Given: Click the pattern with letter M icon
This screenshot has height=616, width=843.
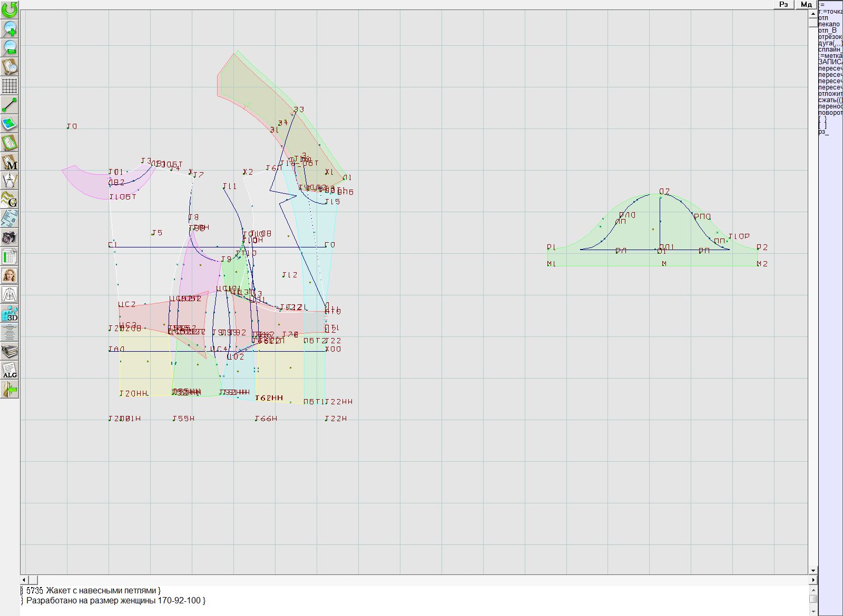Looking at the screenshot, I should [x=9, y=162].
